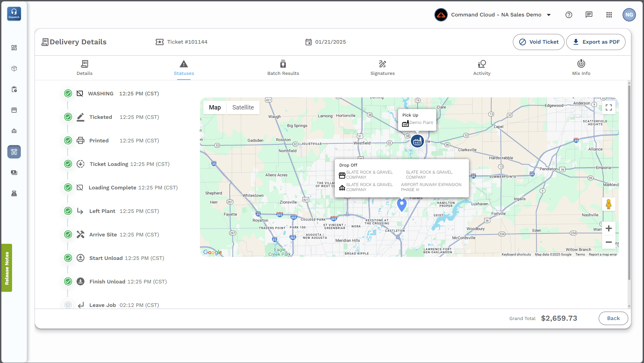Switch to the Activity tab
The width and height of the screenshot is (644, 363).
pyautogui.click(x=482, y=68)
